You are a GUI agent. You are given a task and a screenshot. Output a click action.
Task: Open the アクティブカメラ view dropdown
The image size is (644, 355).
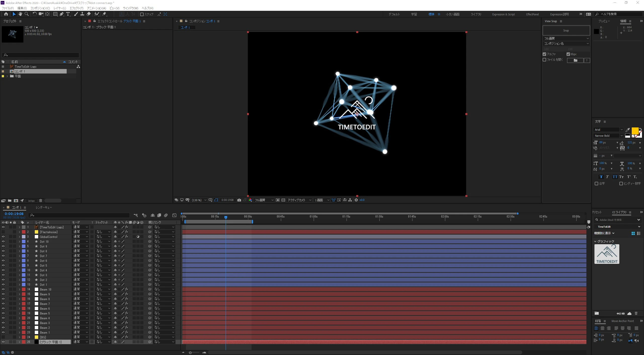click(x=299, y=200)
